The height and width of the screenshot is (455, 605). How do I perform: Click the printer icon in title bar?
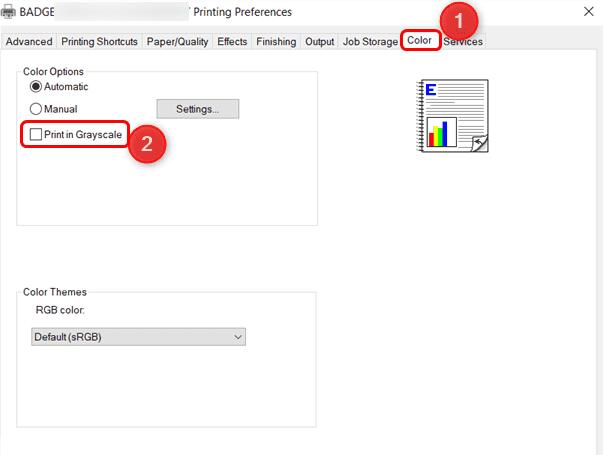9,12
